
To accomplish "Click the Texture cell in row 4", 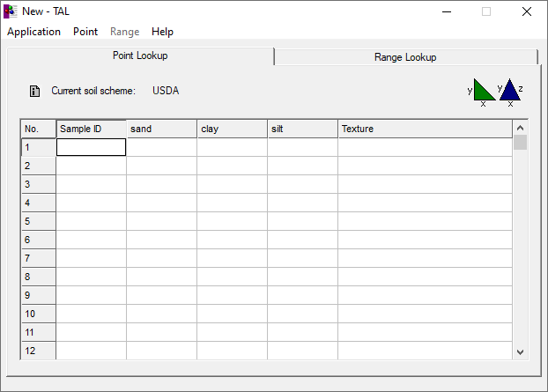I will 426,203.
